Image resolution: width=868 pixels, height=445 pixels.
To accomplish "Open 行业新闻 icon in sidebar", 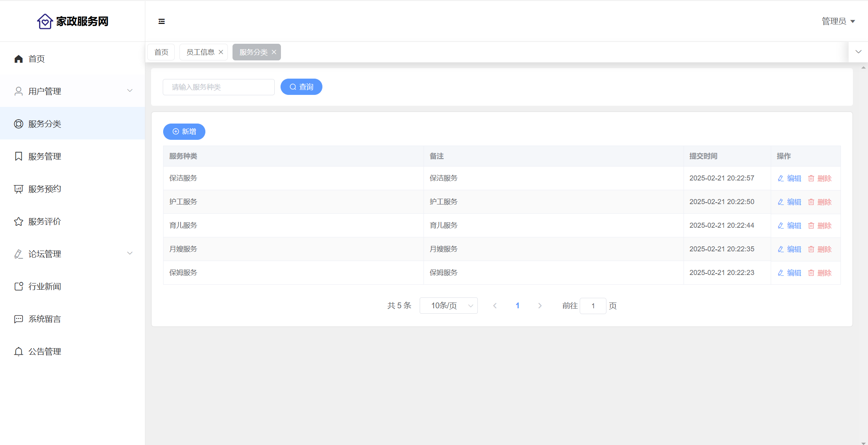I will [19, 287].
